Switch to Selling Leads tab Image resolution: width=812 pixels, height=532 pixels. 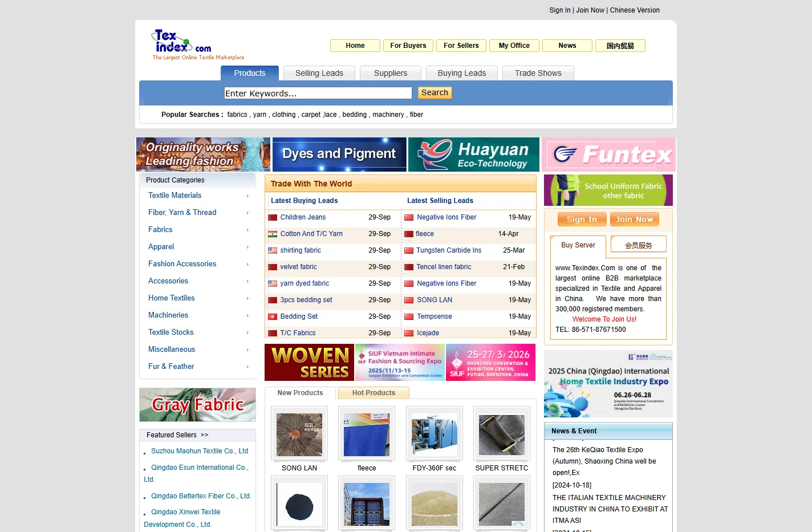319,73
